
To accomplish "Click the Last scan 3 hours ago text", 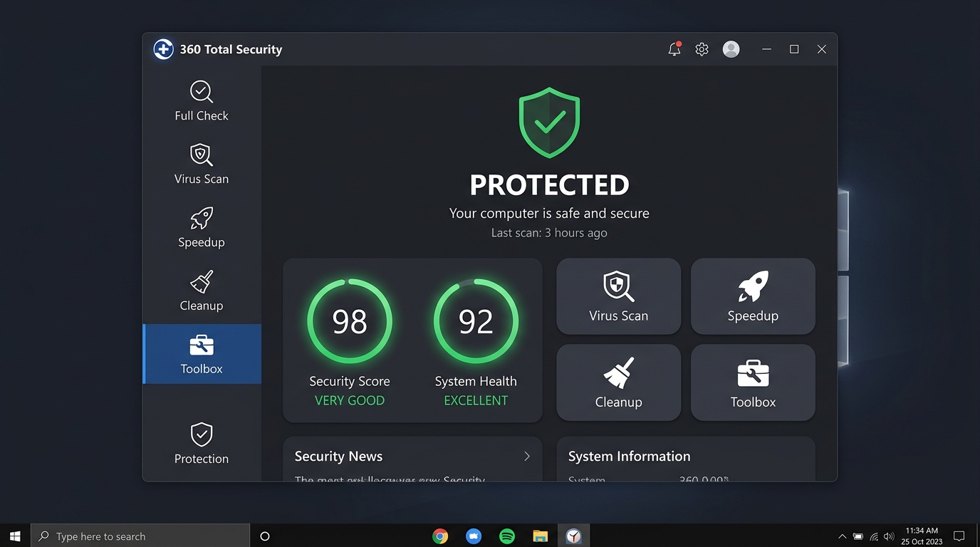I will 548,232.
